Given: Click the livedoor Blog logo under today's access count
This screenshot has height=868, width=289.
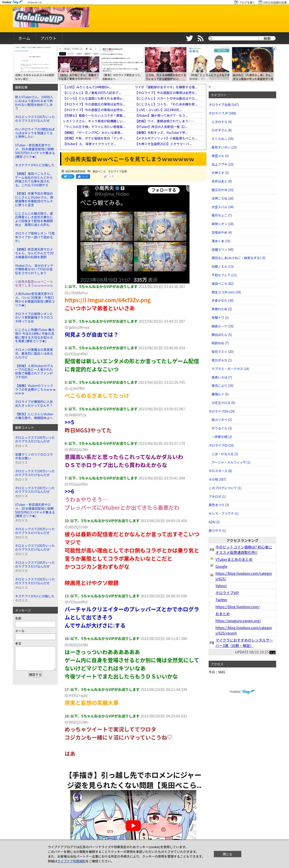Looking at the screenshot, I should (242, 691).
